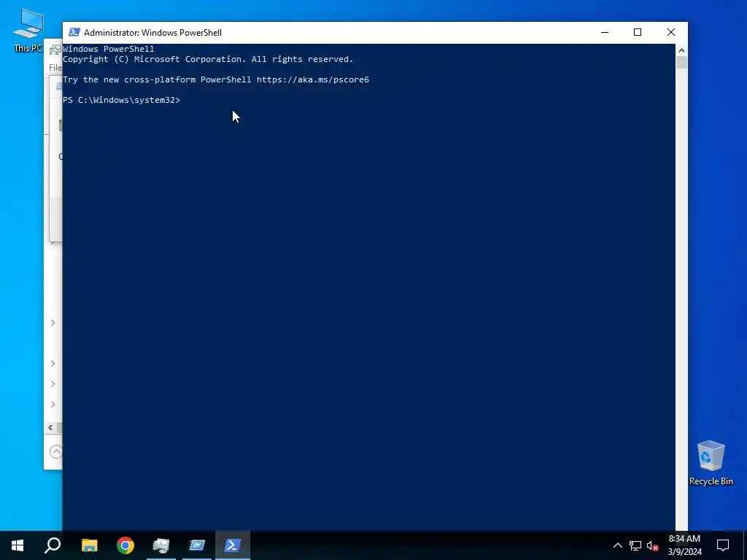Open This PC desktop icon

(28, 31)
